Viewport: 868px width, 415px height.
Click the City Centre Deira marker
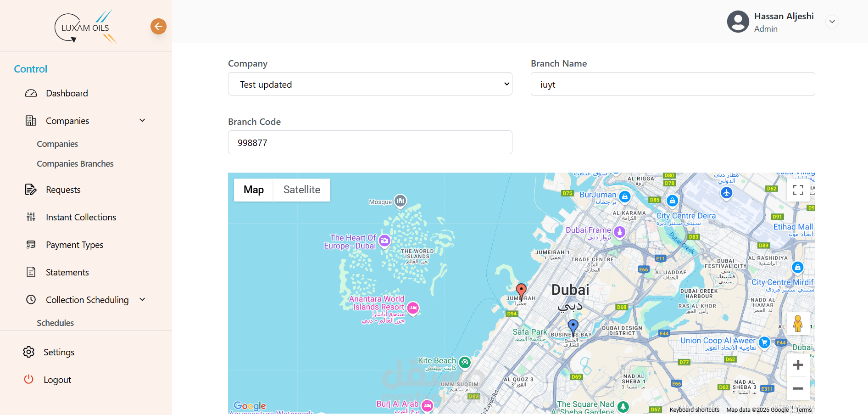[x=672, y=201]
